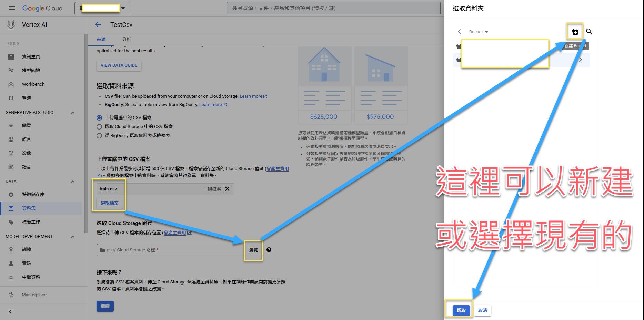Click the blue 選取 button in folder picker

461,310
